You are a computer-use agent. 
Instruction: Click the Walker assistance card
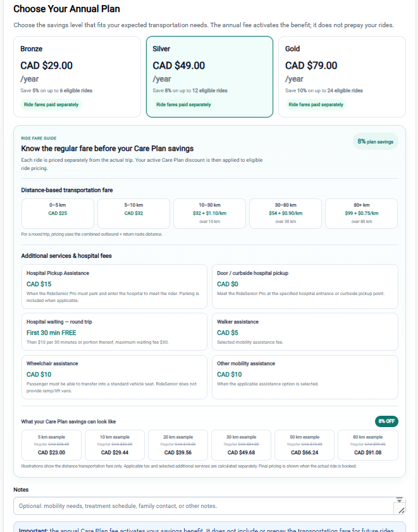pyautogui.click(x=305, y=332)
